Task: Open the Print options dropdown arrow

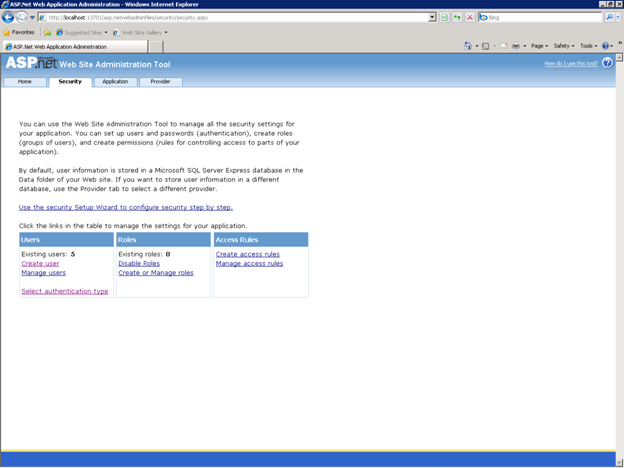Action: pyautogui.click(x=525, y=46)
